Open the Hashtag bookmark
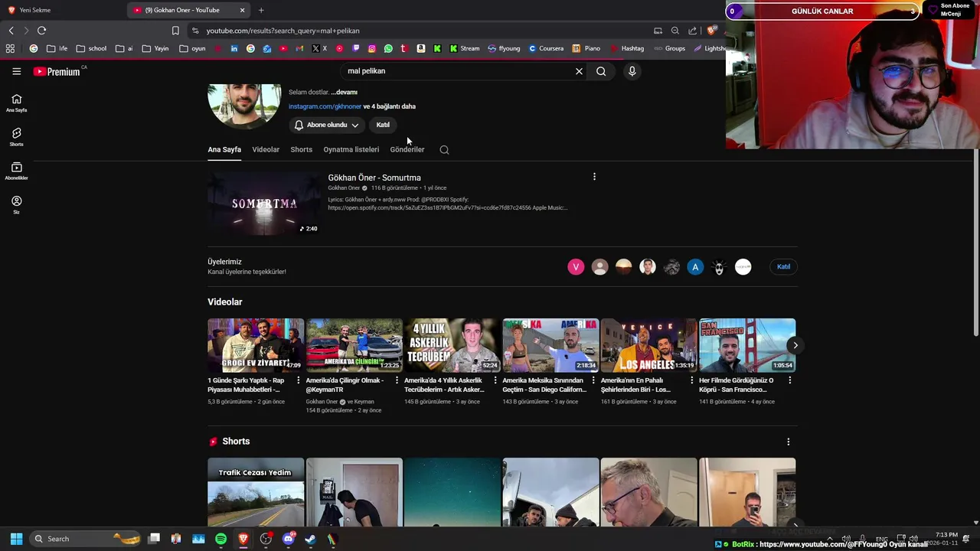 [627, 48]
